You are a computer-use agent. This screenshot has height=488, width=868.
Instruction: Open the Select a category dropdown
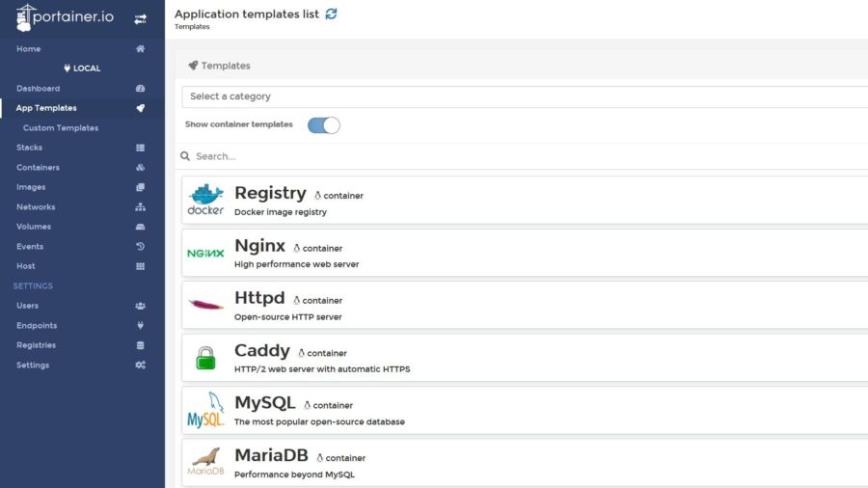(525, 96)
